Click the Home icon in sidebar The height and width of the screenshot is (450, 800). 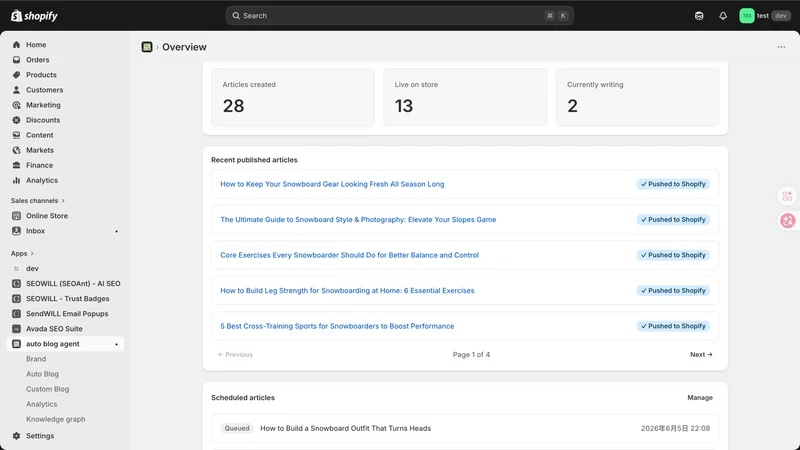[x=16, y=45]
